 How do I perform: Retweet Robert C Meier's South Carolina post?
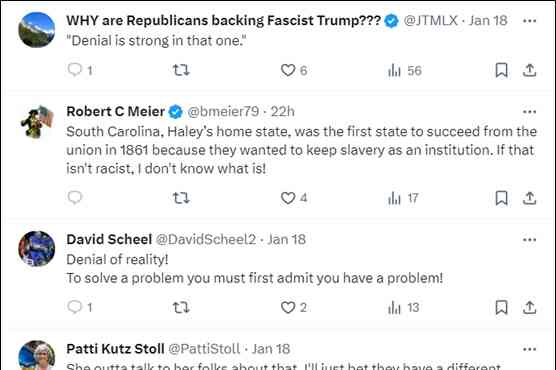point(181,198)
